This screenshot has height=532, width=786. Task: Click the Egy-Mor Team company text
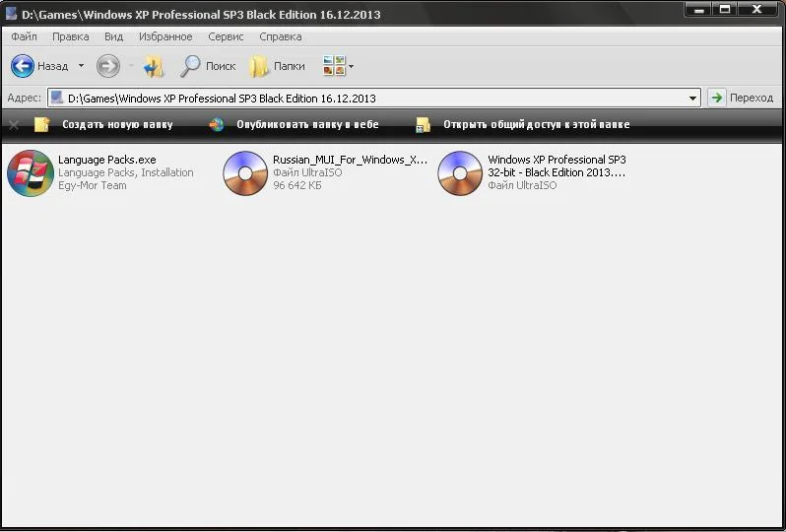93,185
